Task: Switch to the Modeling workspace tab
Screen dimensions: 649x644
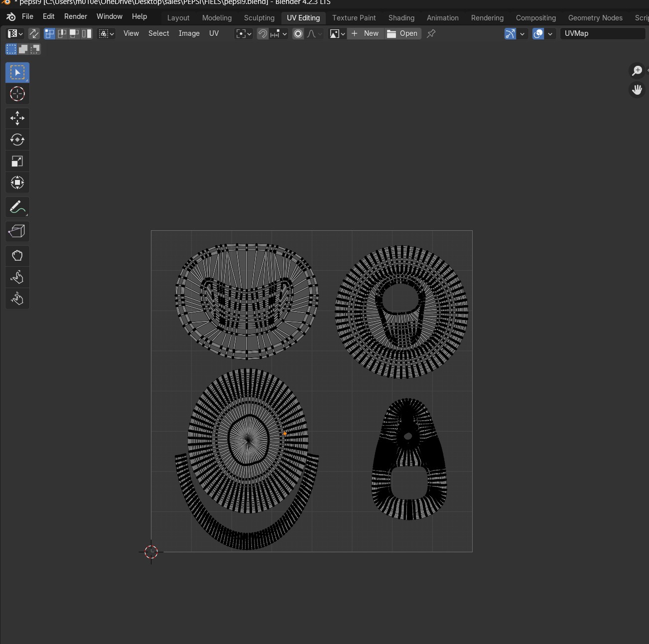Action: click(217, 18)
